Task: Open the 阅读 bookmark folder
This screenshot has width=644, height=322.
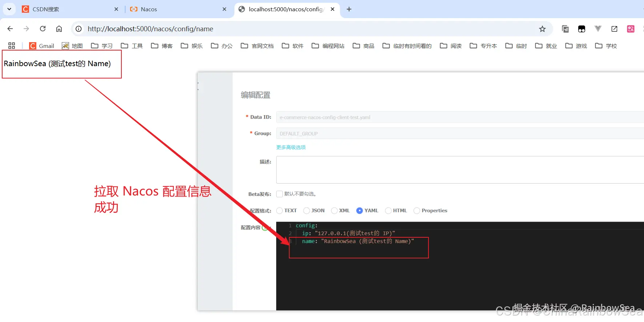Action: pyautogui.click(x=451, y=46)
